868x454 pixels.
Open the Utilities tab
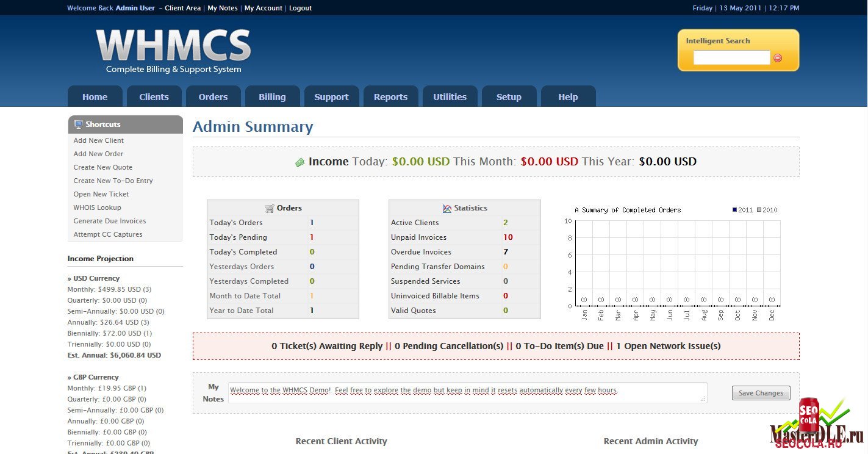(x=450, y=96)
